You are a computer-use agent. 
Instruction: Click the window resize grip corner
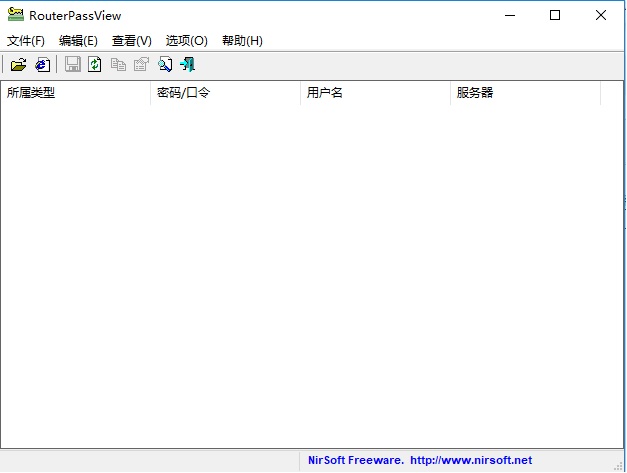pyautogui.click(x=619, y=466)
